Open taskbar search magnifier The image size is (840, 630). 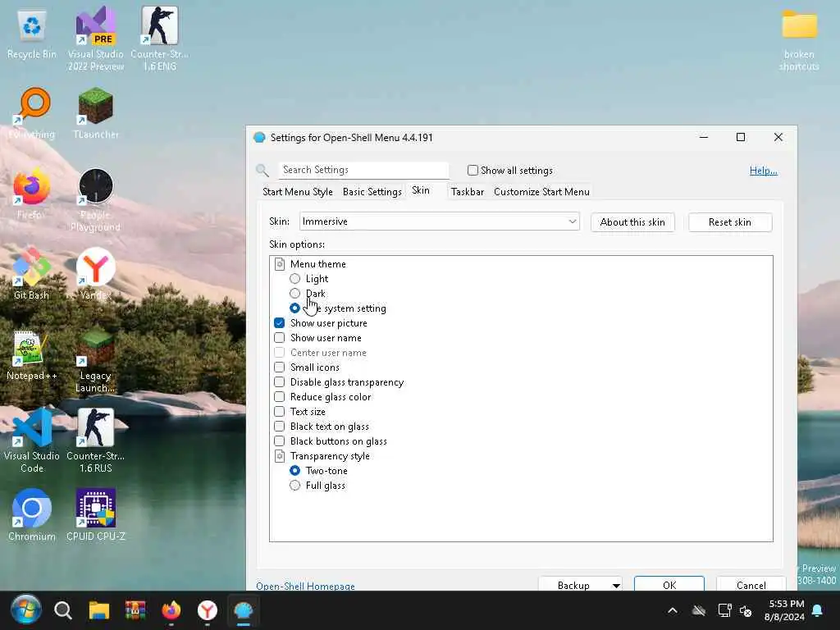coord(62,610)
